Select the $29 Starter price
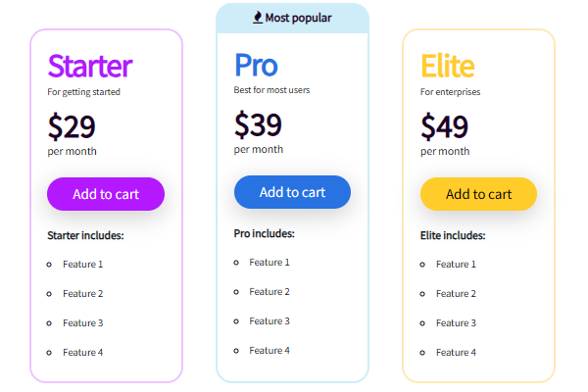This screenshot has height=392, width=588. 72,126
